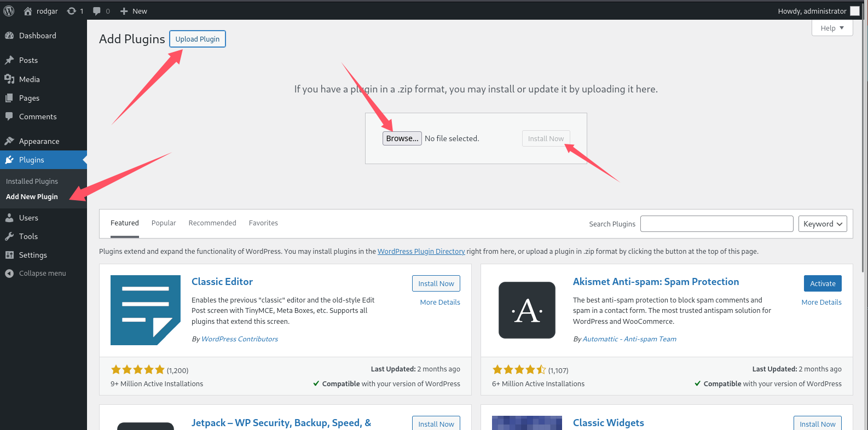This screenshot has height=430, width=868.
Task: Open the New content menu
Action: coord(134,11)
